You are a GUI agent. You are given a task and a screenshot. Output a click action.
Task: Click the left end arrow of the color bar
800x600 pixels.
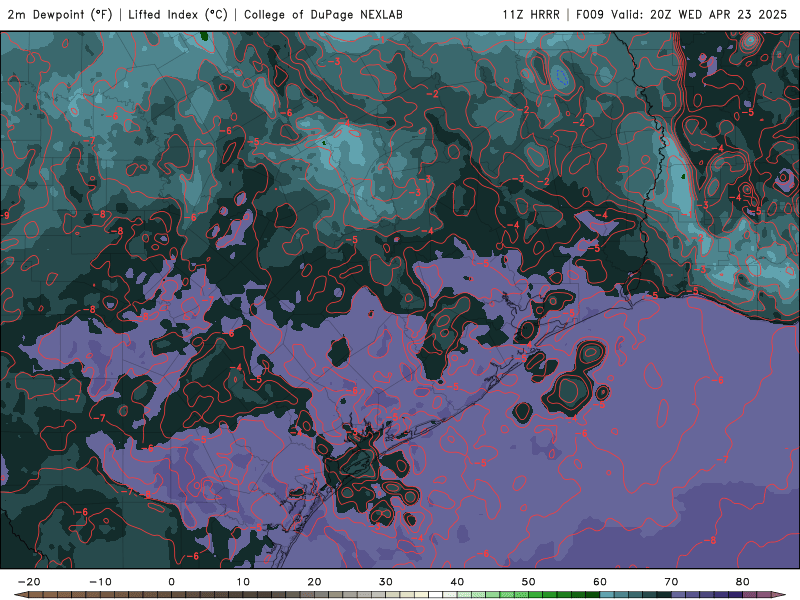20,595
